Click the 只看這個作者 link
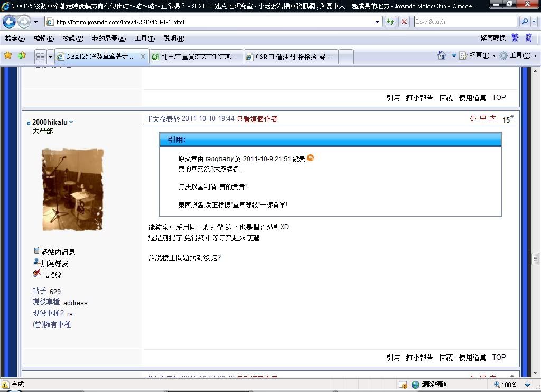The height and width of the screenshot is (392, 541). coord(257,119)
